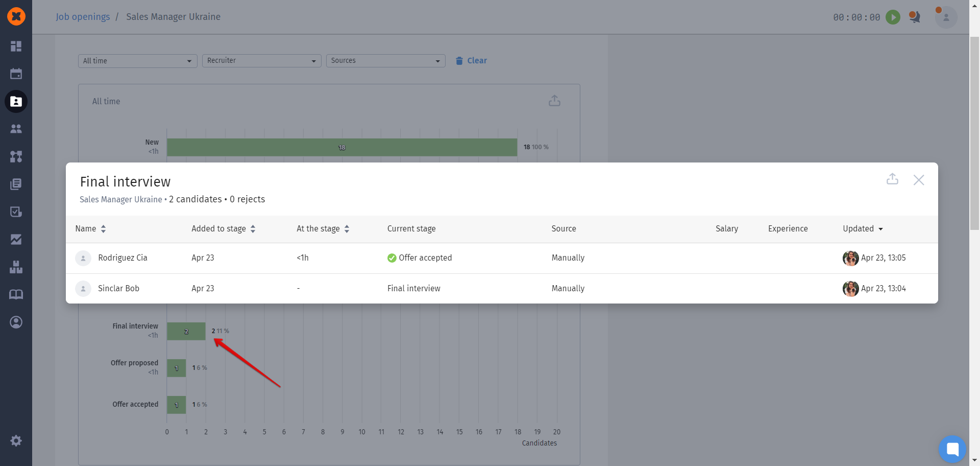Click the 00:00:00 timer display
The image size is (980, 466).
(x=856, y=17)
